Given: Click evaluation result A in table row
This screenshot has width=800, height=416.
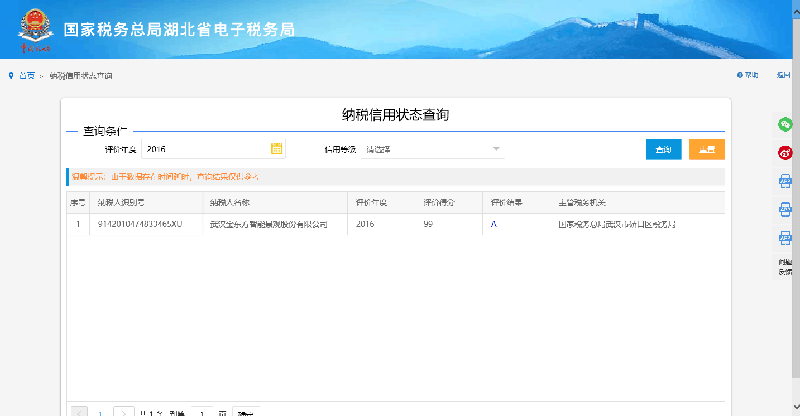Looking at the screenshot, I should [x=493, y=225].
